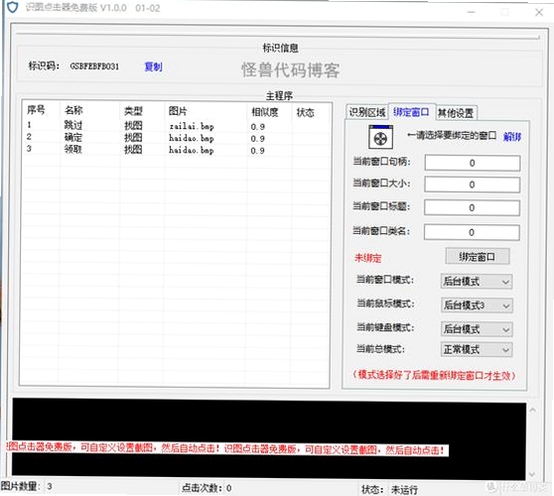This screenshot has height=496, width=554.
Task: Copy the identification code via 复制 link
Action: pyautogui.click(x=153, y=67)
